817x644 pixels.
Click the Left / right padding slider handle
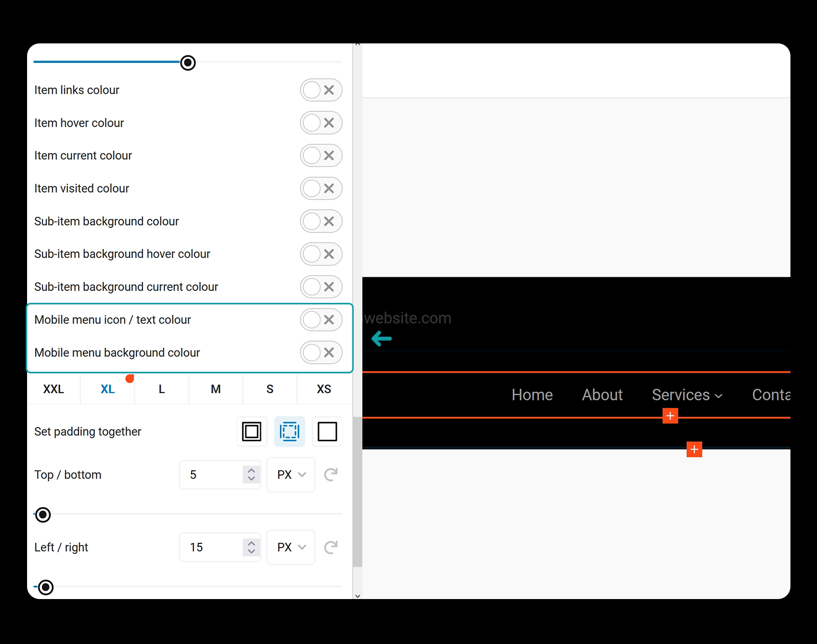click(45, 587)
